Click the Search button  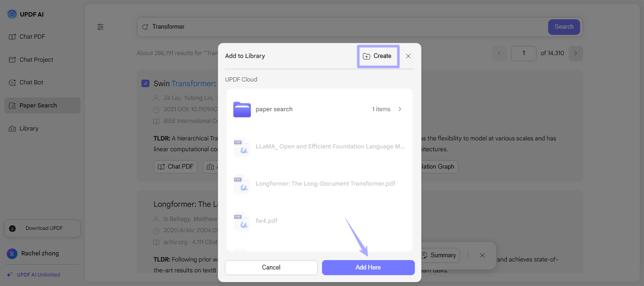tap(564, 27)
